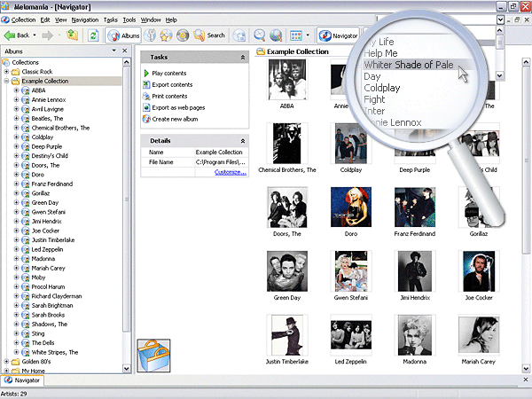Click main view scroll down arrow
This screenshot has height=399, width=532.
point(526,368)
